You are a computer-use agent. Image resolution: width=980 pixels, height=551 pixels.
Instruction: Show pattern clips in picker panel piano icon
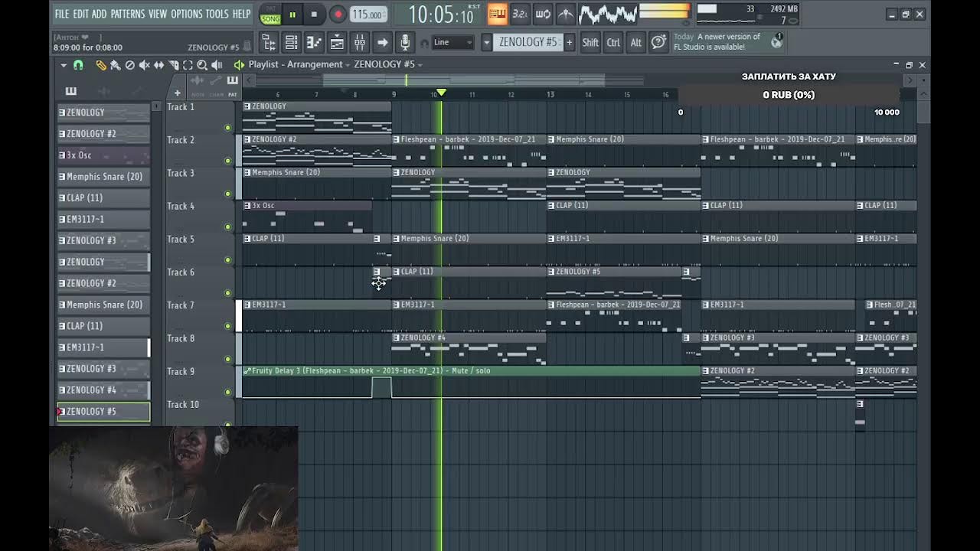click(70, 91)
